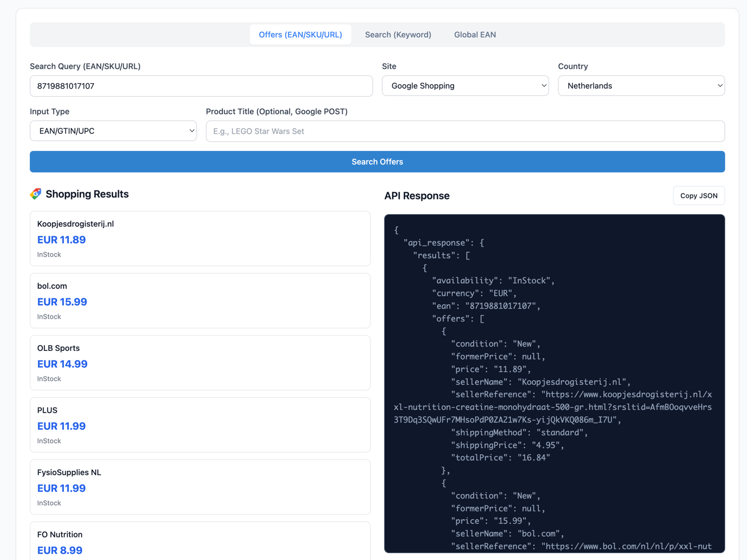Screen dimensions: 747x560
Task: Open the Site dropdown showing Google Shopping
Action: pyautogui.click(x=465, y=86)
